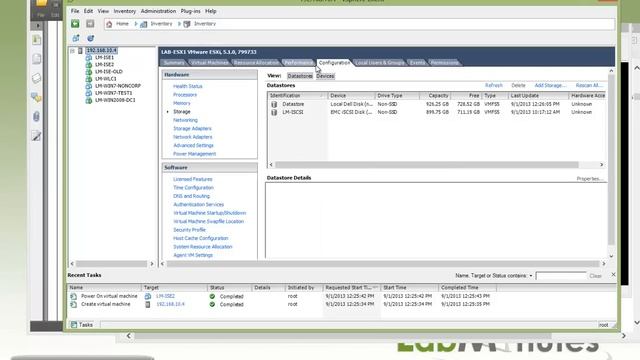Click the breadcrumb arrow after first Inventory
Screen dimensions: 640x360
(179, 24)
